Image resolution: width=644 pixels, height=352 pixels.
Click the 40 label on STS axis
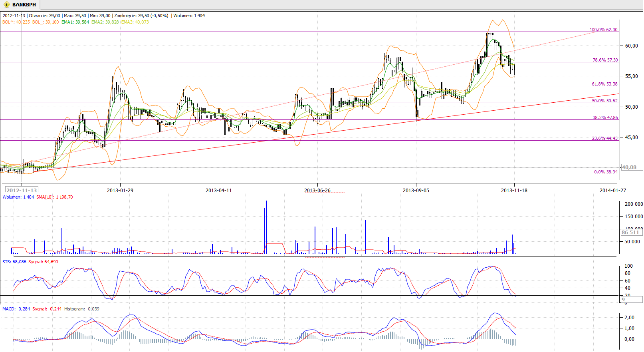coord(628,288)
